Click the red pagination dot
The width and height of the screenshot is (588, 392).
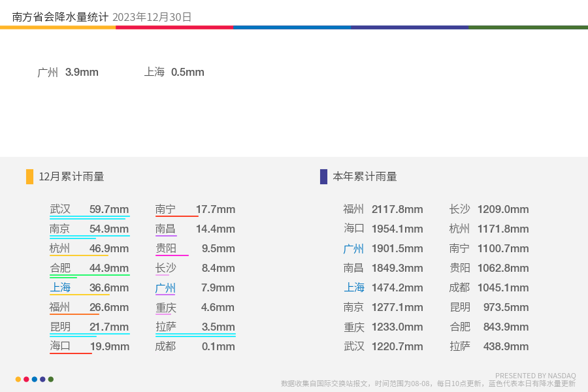(x=26, y=379)
